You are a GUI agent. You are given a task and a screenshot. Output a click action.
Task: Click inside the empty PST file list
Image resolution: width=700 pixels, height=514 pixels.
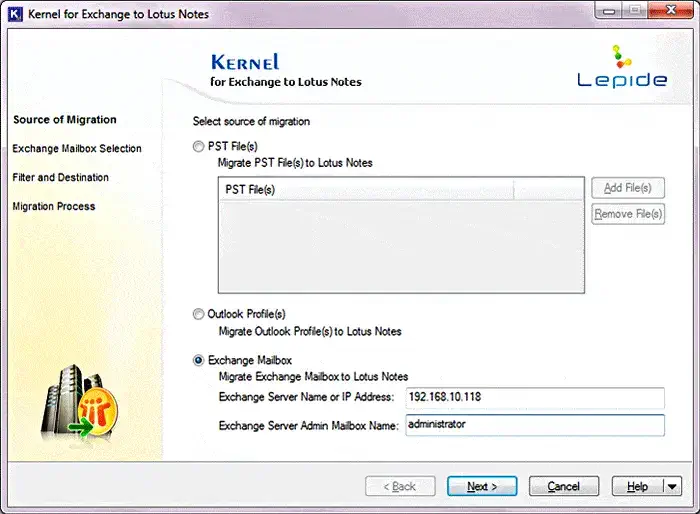click(401, 247)
